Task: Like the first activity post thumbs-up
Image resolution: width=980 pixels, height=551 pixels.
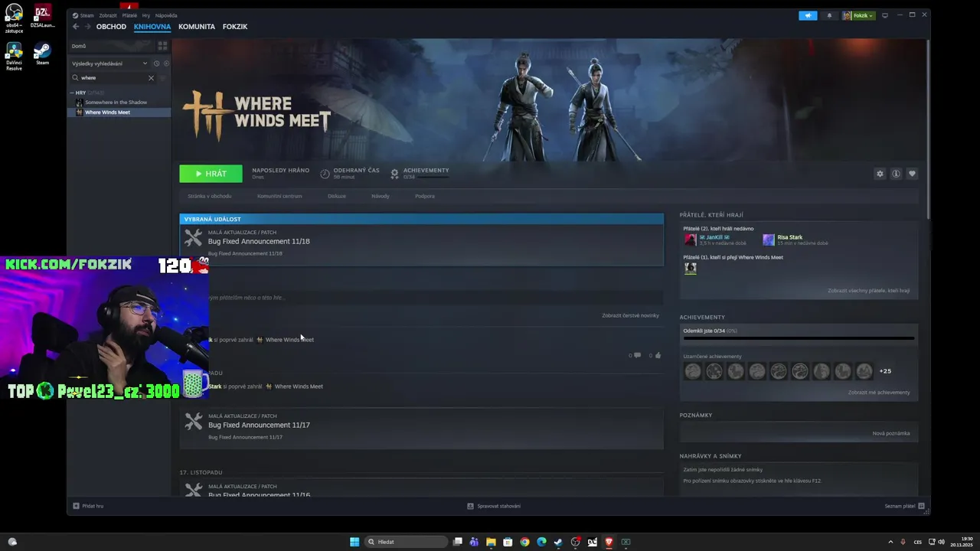Action: (658, 355)
